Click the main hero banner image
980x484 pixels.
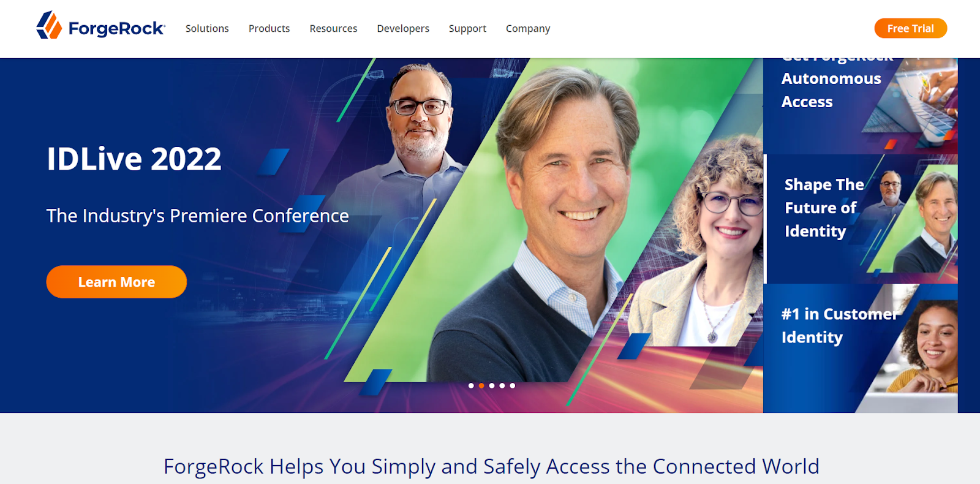382,235
